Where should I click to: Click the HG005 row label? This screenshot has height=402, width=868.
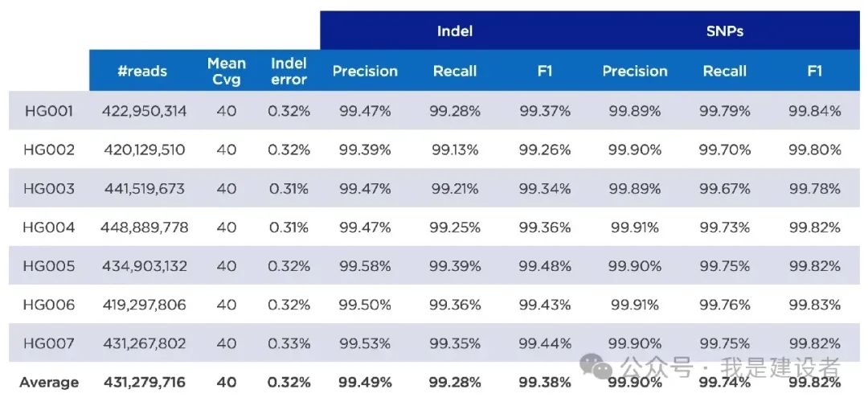[48, 265]
